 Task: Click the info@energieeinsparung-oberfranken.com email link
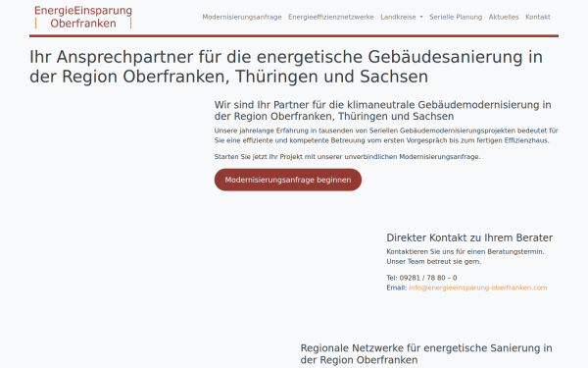[478, 288]
